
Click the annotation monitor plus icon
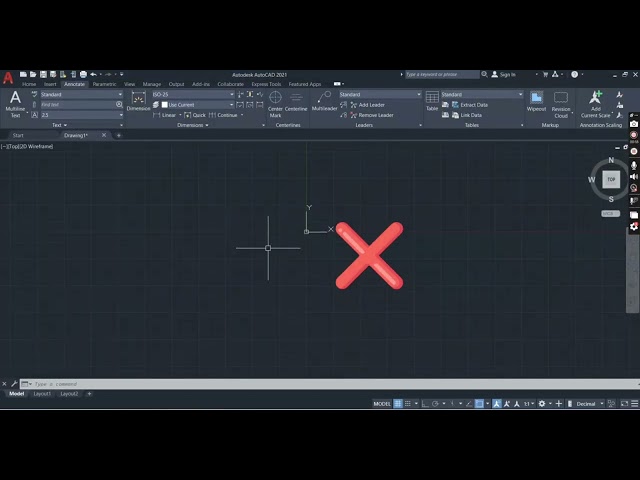[559, 404]
